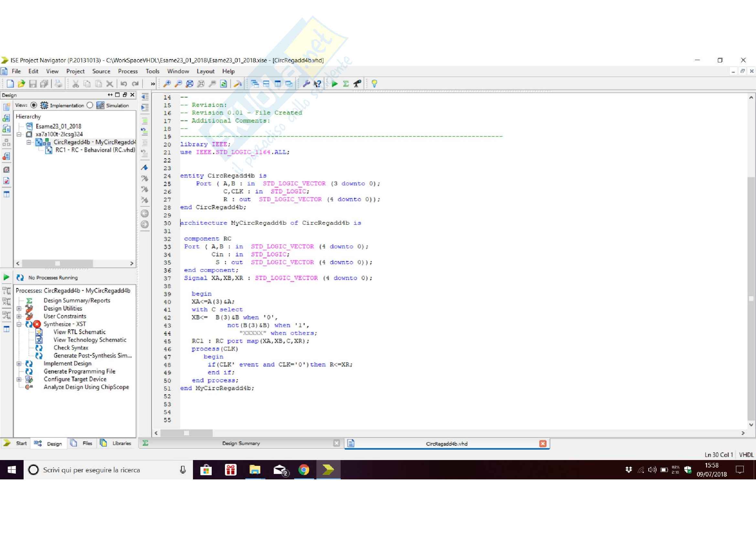Click the Open project folder icon
The image size is (756, 534).
pyautogui.click(x=21, y=84)
